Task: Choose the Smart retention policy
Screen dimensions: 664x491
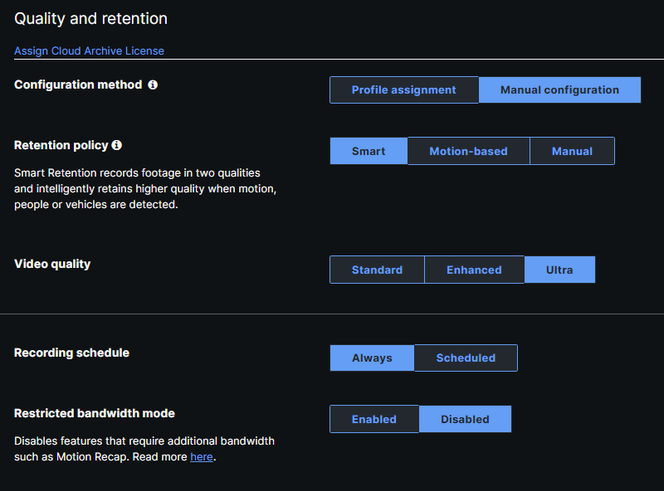Action: pyautogui.click(x=368, y=151)
